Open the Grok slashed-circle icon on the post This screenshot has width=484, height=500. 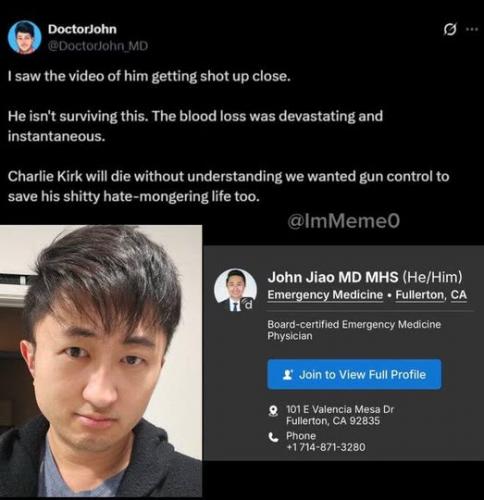click(x=450, y=29)
